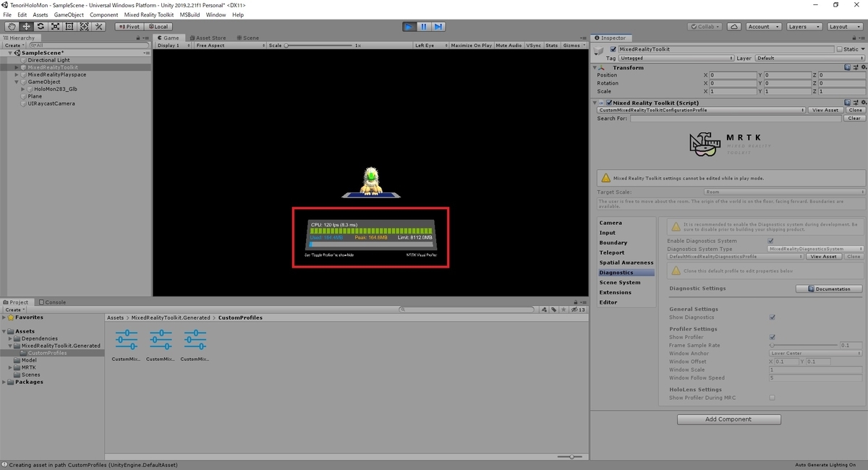Viewport: 868px width, 470px height.
Task: Toggle Show Diagnostics checkbox
Action: 773,317
